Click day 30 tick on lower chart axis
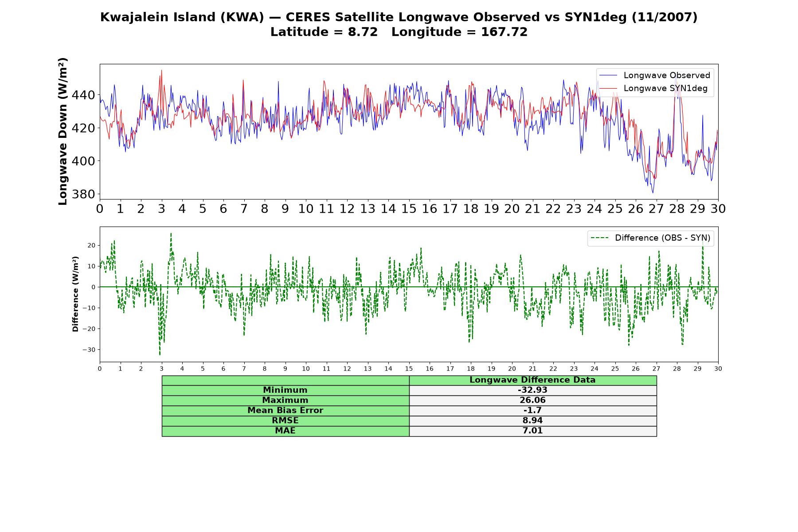The height and width of the screenshot is (532, 798). (718, 369)
